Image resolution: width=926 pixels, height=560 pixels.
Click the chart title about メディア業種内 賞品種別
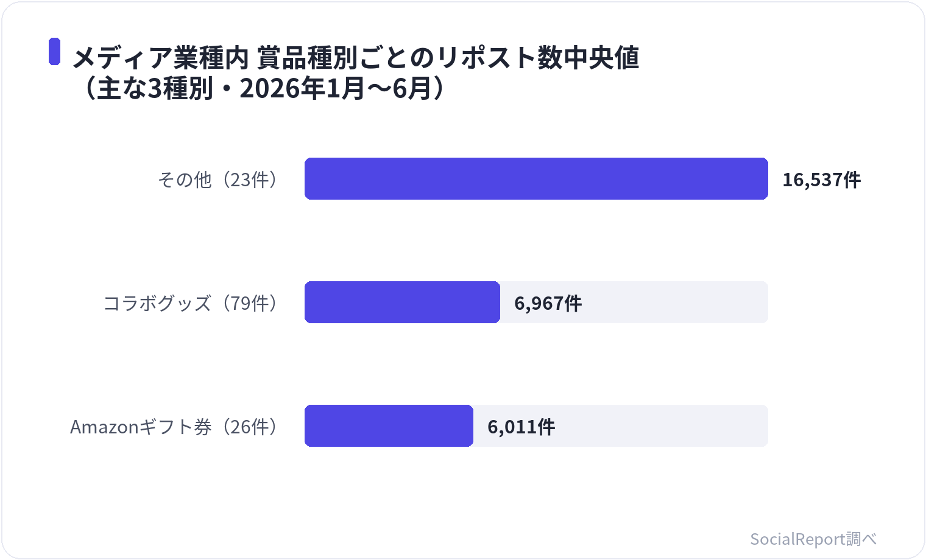coord(356,57)
